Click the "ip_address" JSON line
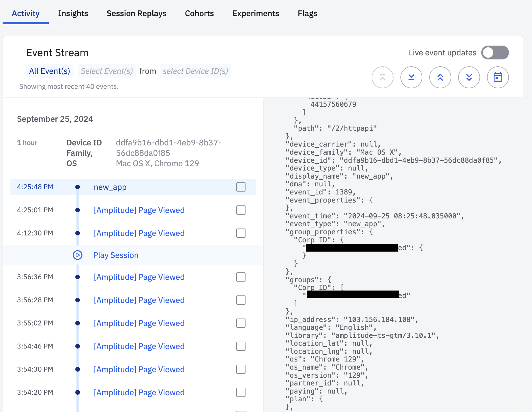 (352, 319)
